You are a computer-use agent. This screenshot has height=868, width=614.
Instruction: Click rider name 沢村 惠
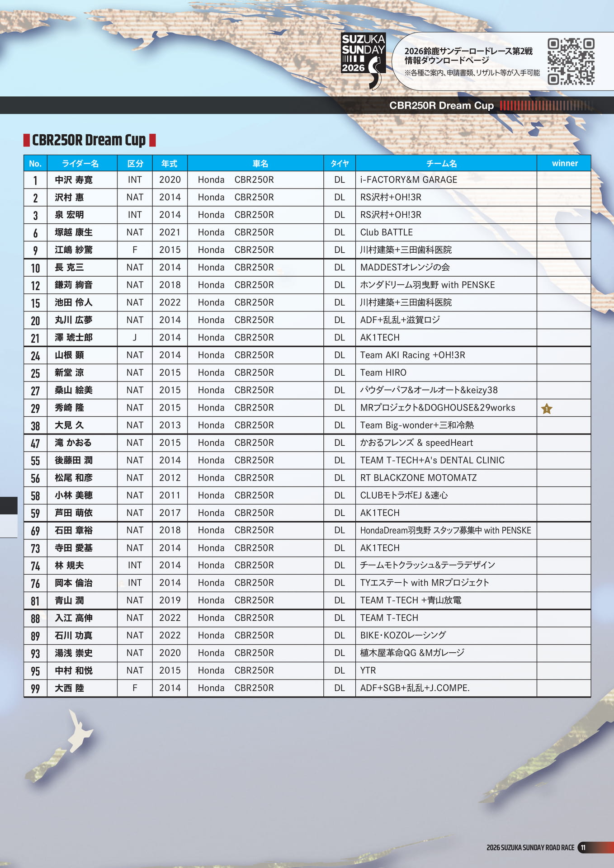(x=69, y=198)
